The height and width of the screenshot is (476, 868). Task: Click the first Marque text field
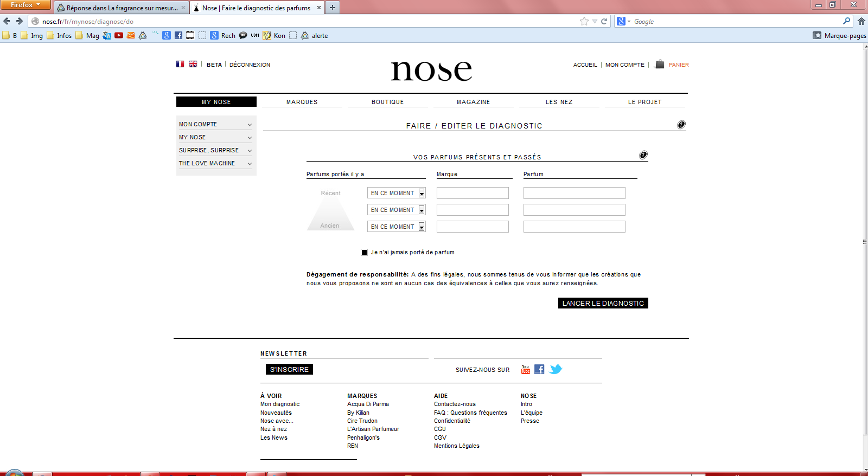point(473,193)
